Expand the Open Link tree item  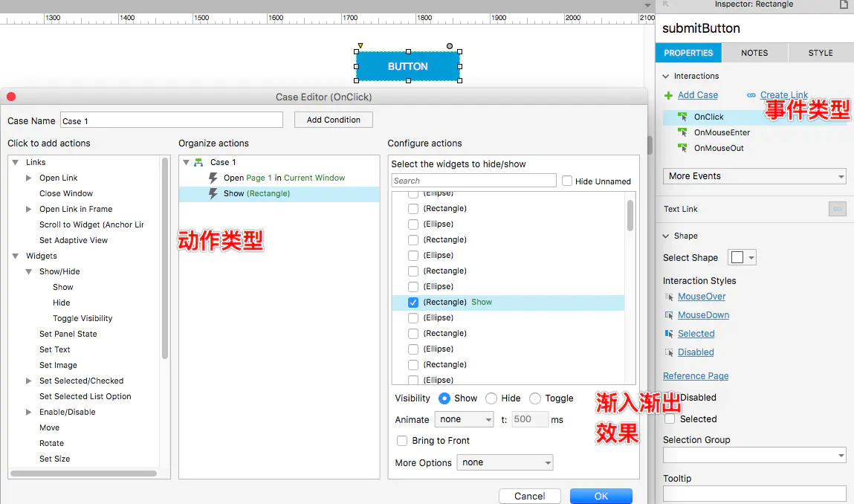tap(29, 178)
